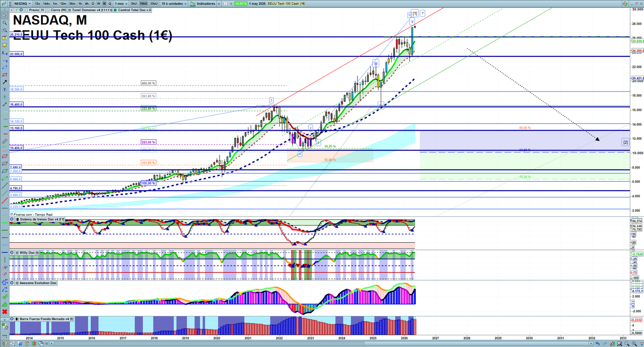Image resolution: width=644 pixels, height=347 pixels.
Task: Open Control Total Doc v.6 indicator settings
Action: [x=133, y=10]
